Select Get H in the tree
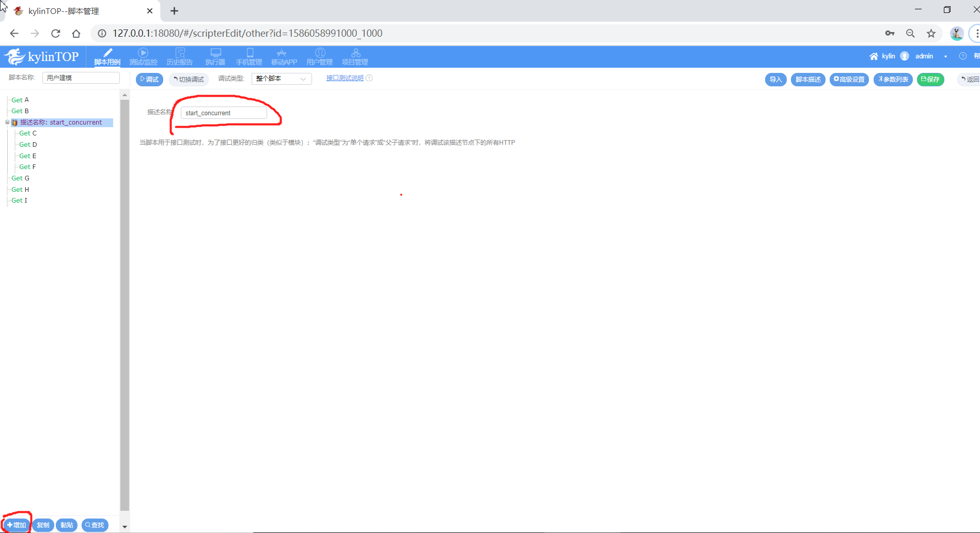The height and width of the screenshot is (533, 980). click(x=20, y=189)
